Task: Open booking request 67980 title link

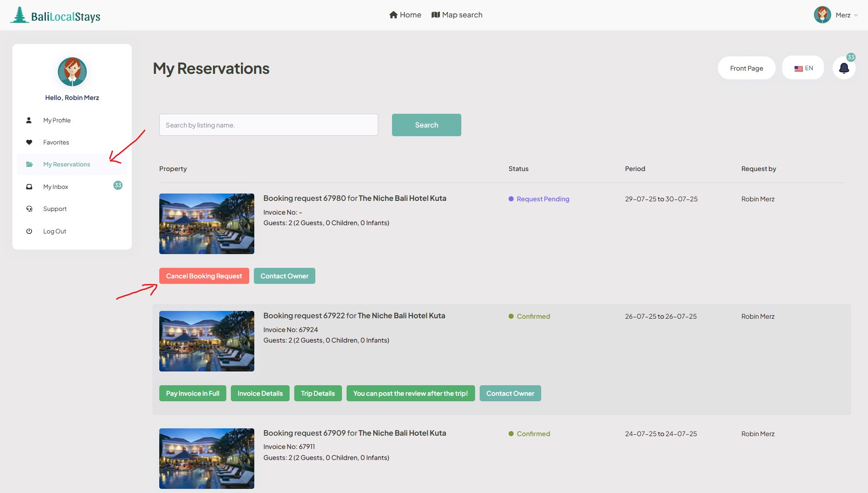Action: [355, 198]
